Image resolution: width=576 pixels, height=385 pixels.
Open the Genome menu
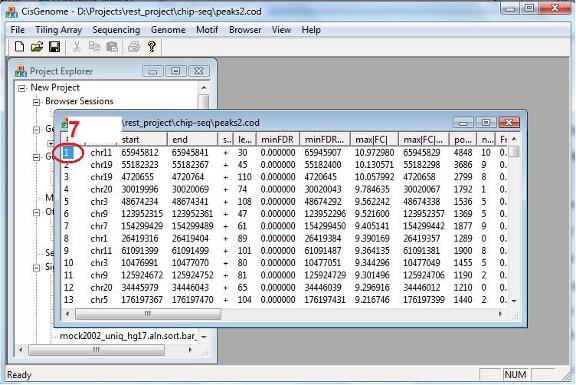pos(168,30)
